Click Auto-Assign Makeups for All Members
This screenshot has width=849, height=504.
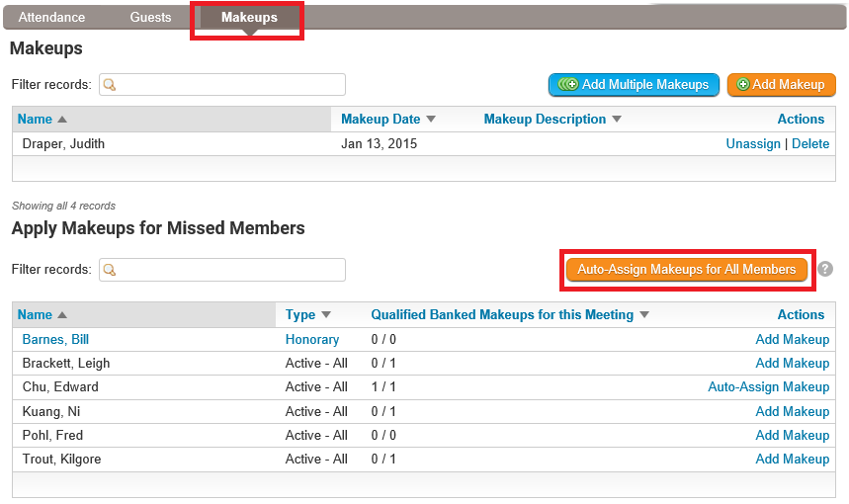tap(686, 269)
